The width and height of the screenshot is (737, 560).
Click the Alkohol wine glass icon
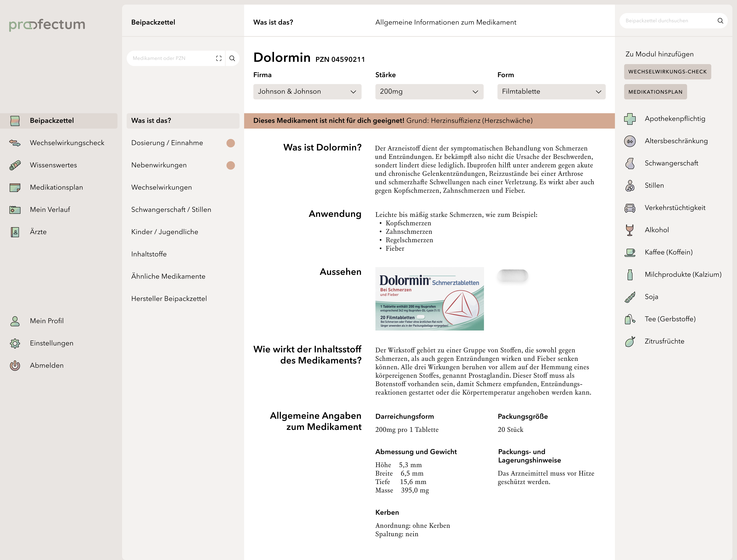pos(630,230)
